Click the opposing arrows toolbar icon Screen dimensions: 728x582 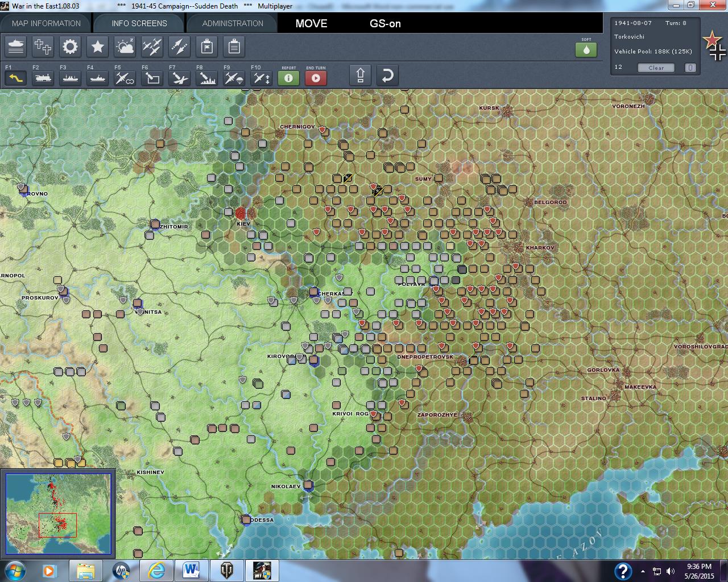click(180, 47)
